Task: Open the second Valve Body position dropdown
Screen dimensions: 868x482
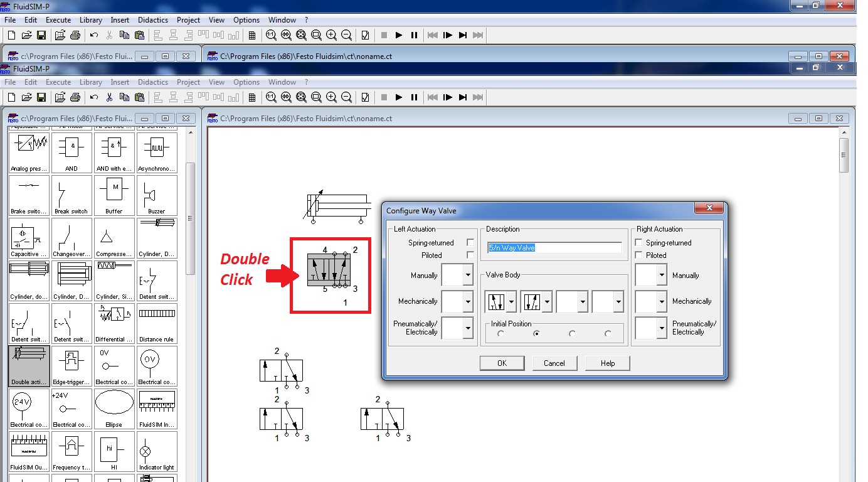Action: point(548,301)
